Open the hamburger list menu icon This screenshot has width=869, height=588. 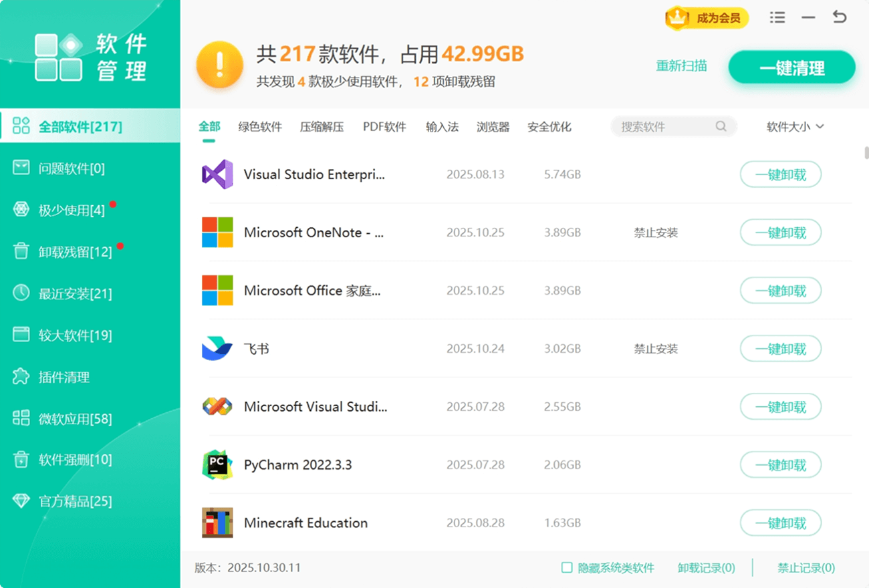(777, 18)
